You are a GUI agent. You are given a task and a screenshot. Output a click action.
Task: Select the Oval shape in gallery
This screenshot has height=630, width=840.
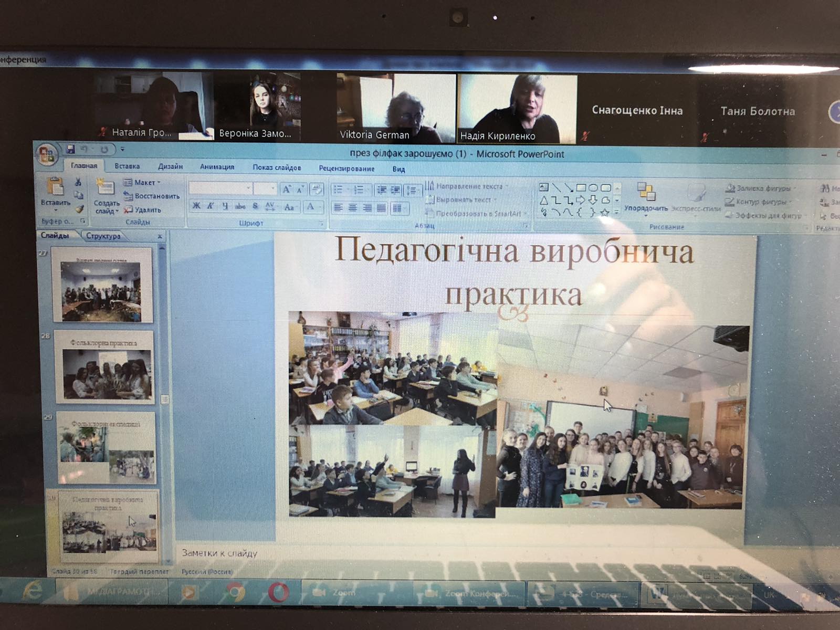point(593,187)
